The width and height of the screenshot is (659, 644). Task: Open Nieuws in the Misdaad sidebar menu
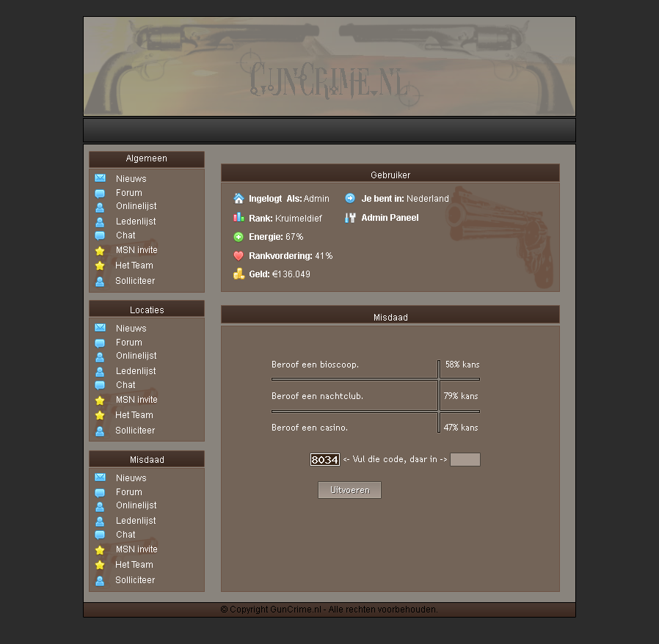coord(131,478)
